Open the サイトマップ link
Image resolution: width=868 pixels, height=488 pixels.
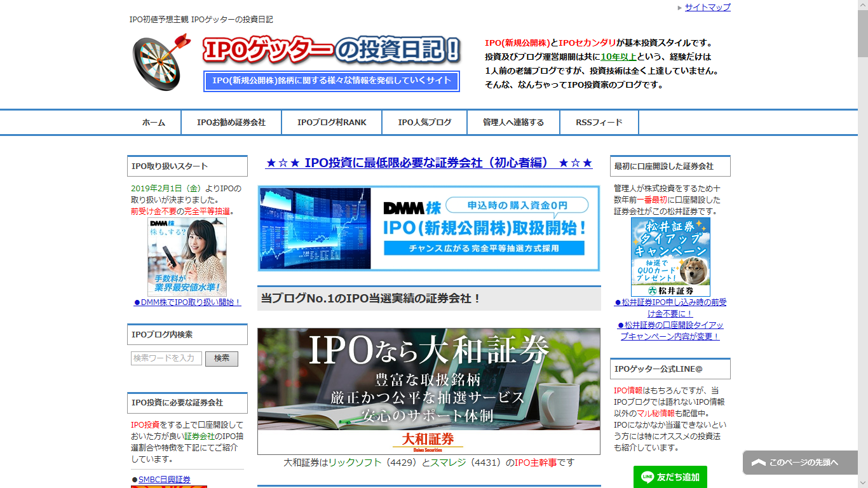coord(708,8)
